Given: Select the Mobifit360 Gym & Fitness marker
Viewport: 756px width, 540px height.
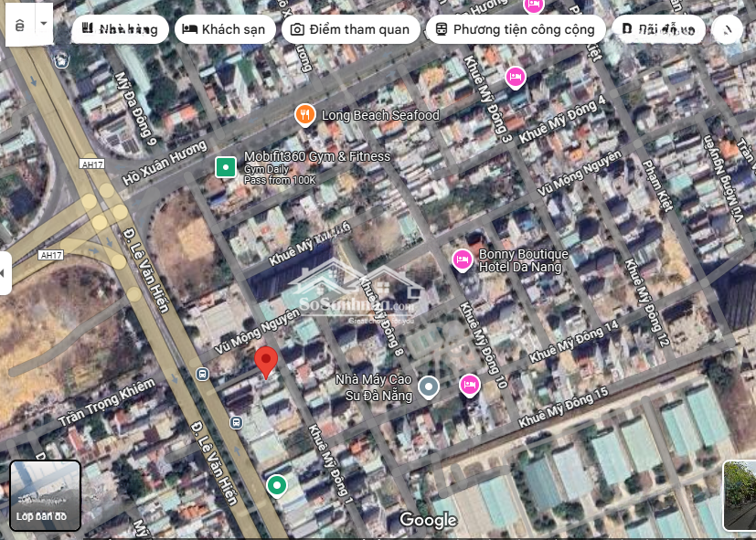Looking at the screenshot, I should tap(225, 167).
